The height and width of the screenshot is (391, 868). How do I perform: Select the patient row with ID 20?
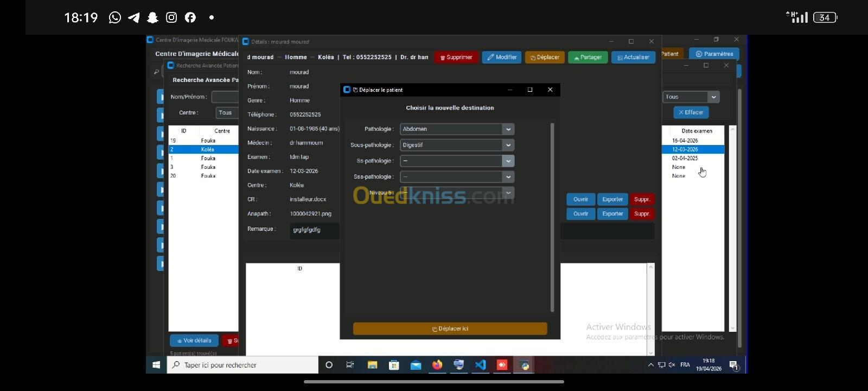click(203, 176)
